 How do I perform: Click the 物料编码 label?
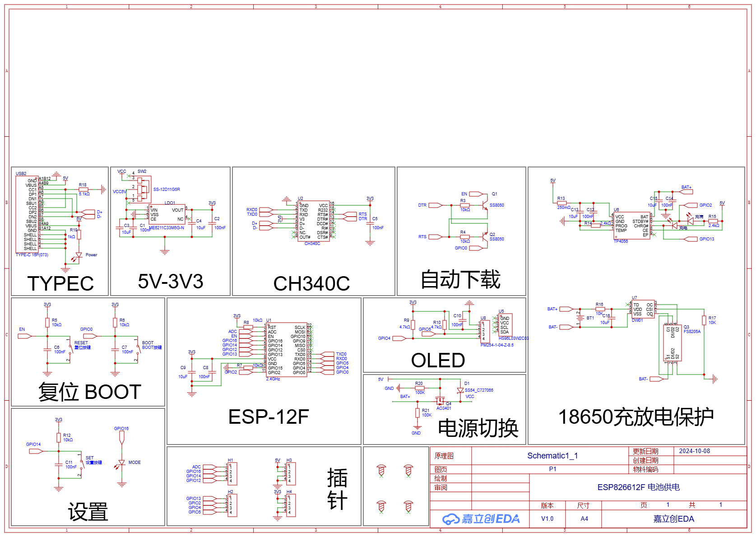coord(645,469)
